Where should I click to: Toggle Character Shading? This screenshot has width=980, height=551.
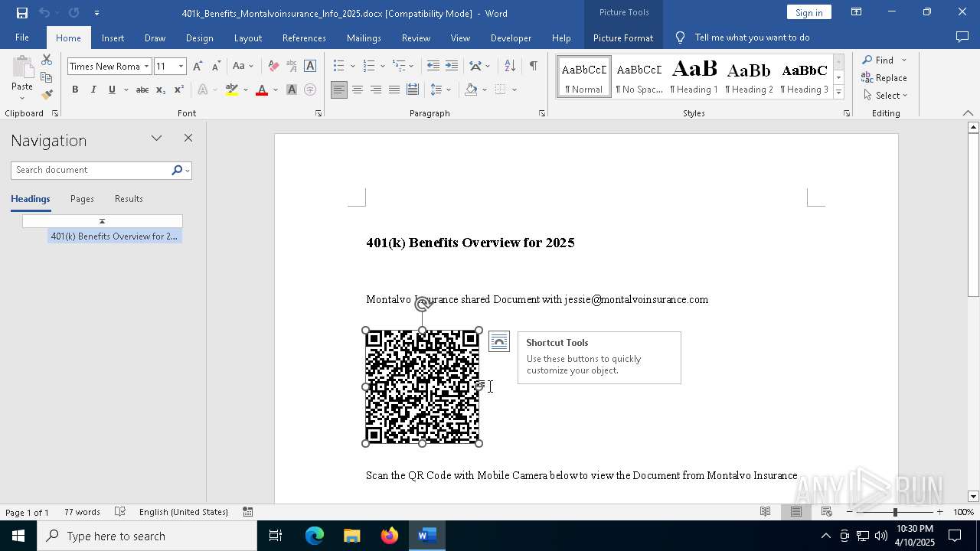coord(292,90)
